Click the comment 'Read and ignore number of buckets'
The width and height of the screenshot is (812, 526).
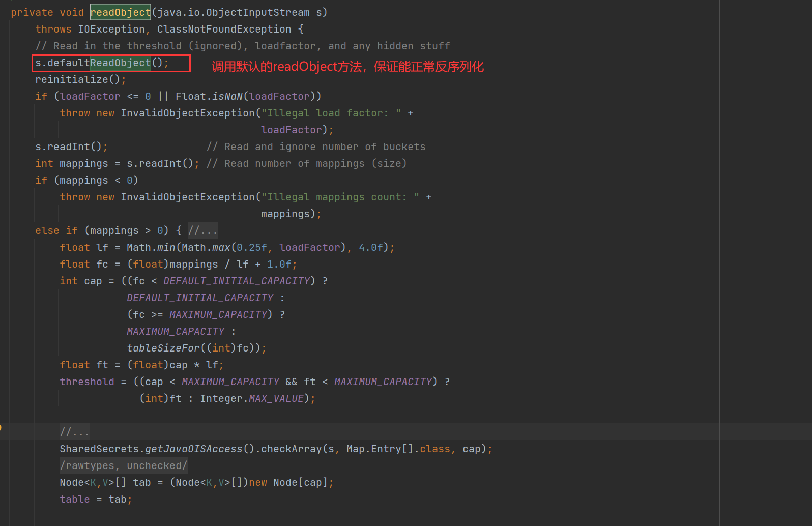pyautogui.click(x=316, y=147)
